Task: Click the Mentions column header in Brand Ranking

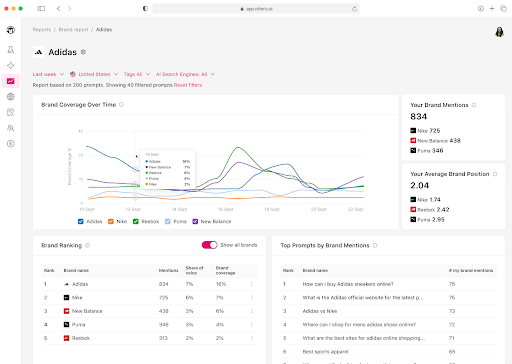Action: [168, 270]
